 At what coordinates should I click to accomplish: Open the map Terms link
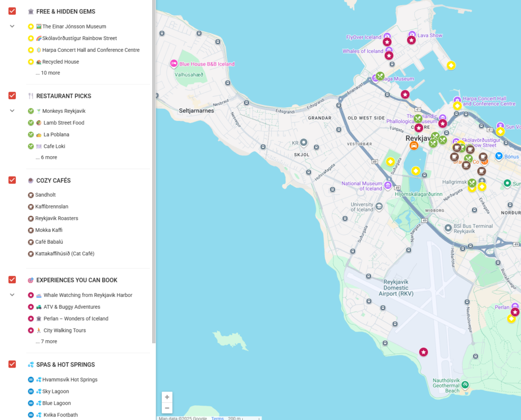point(217,418)
